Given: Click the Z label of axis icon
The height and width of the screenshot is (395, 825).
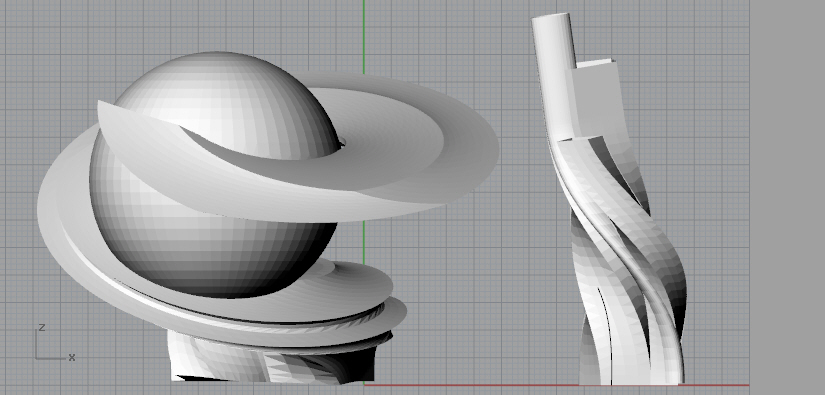Looking at the screenshot, I should point(42,328).
